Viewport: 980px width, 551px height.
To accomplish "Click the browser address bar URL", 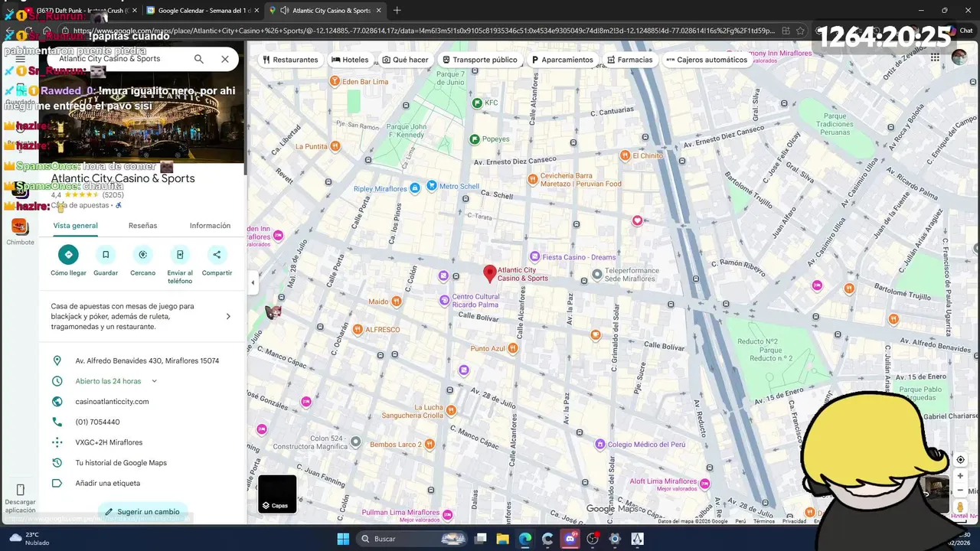I will (423, 31).
